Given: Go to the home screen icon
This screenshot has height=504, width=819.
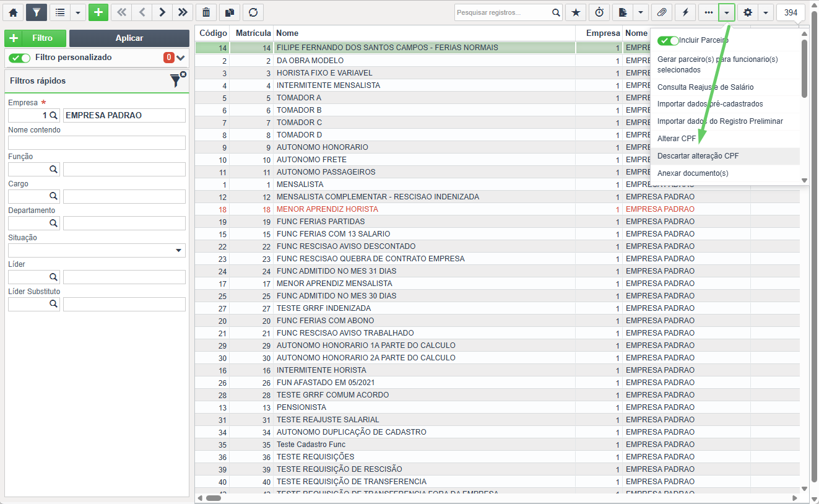Looking at the screenshot, I should [x=13, y=12].
